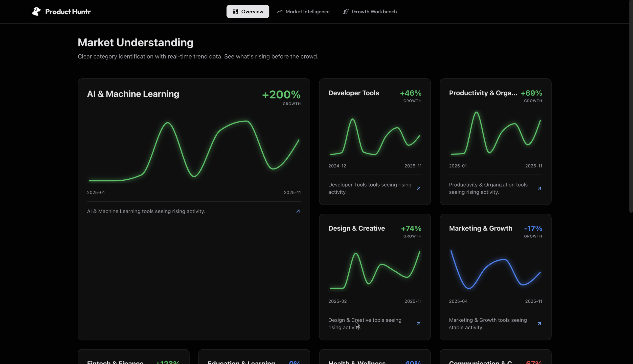Click the Product Huntr brand name

tap(68, 12)
